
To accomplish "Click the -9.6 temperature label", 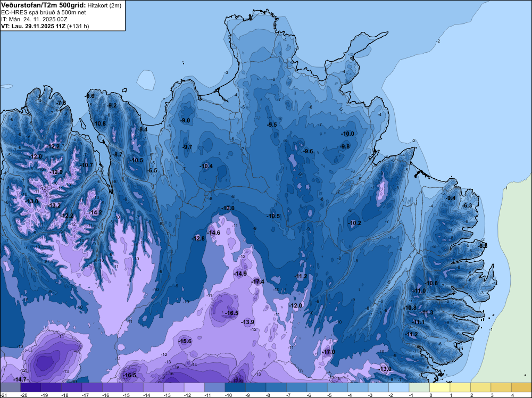I will click(308, 151).
